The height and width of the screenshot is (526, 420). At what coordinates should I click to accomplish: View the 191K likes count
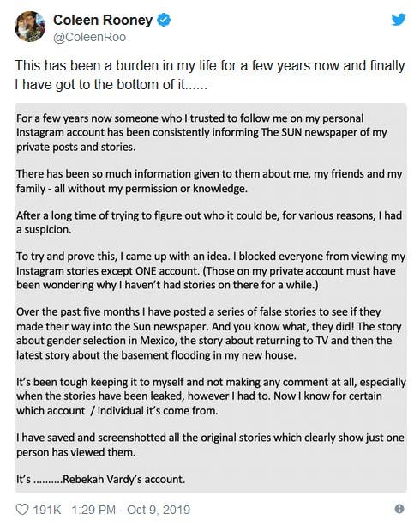pos(46,510)
